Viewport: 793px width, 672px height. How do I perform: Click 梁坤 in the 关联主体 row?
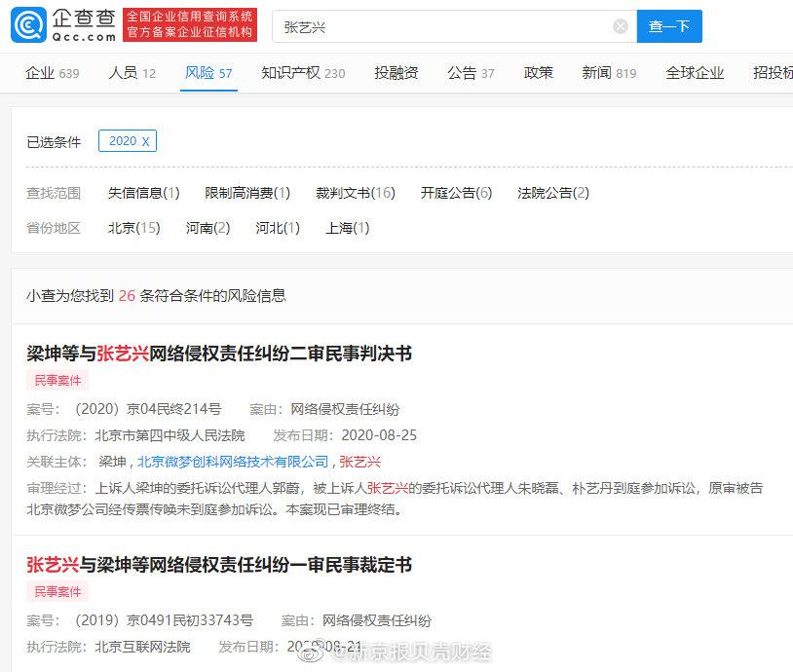coord(112,462)
